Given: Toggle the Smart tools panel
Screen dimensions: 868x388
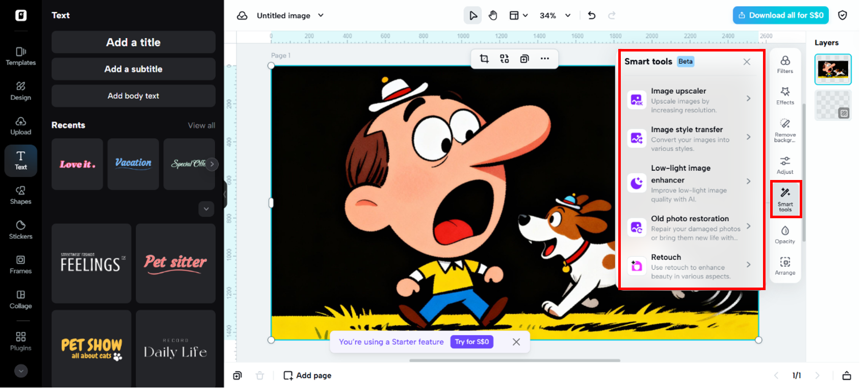Looking at the screenshot, I should coord(785,199).
